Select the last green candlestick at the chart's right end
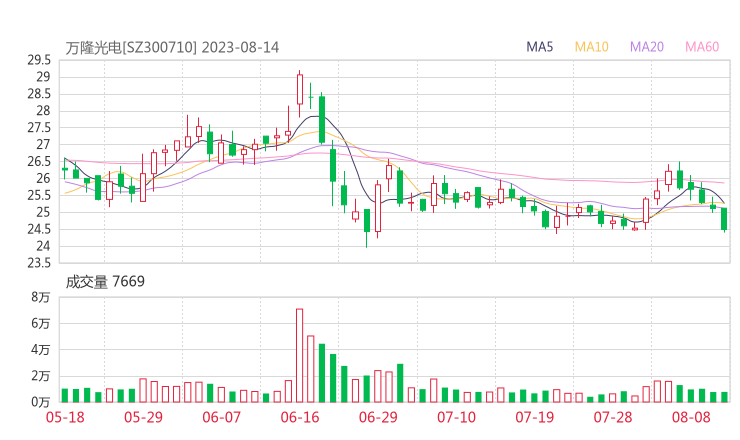This screenshot has height=440, width=740. [x=724, y=219]
